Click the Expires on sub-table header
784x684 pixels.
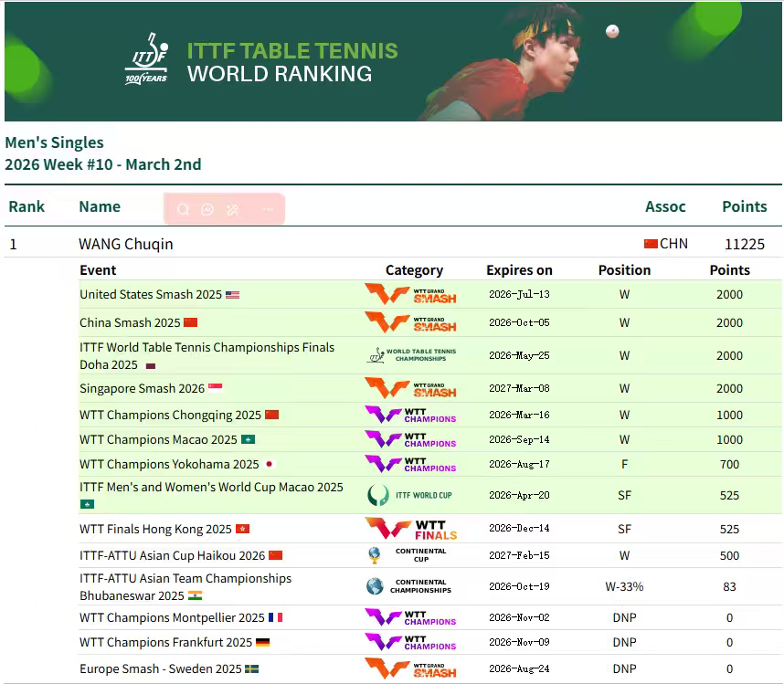coord(520,270)
